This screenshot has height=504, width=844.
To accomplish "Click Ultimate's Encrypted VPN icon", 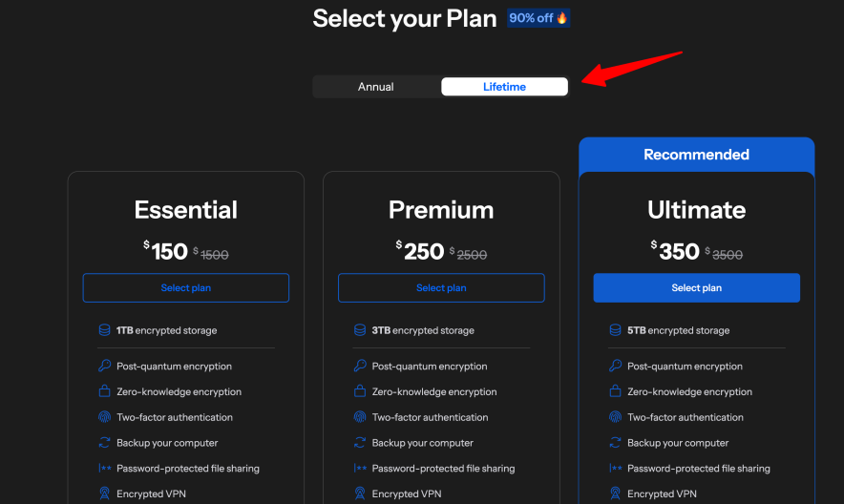I will coord(616,493).
